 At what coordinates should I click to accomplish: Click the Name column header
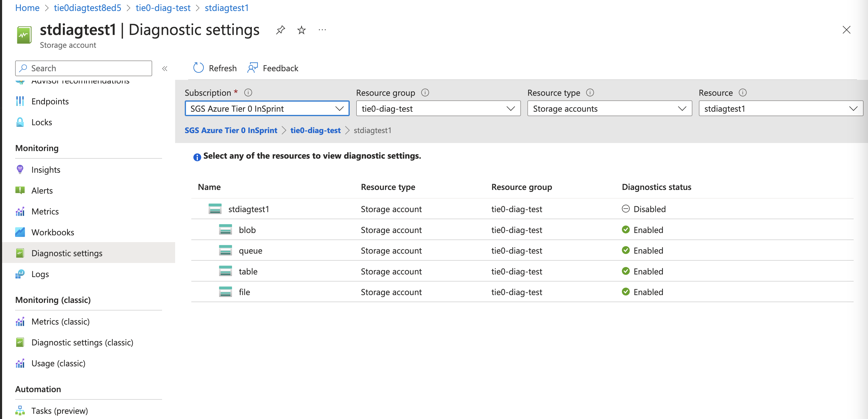click(x=209, y=187)
